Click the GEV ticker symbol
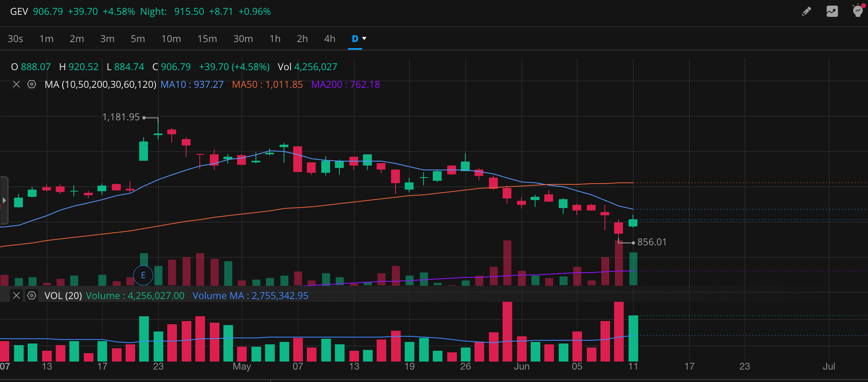Viewport: 868px width, 382px height. pyautogui.click(x=19, y=12)
